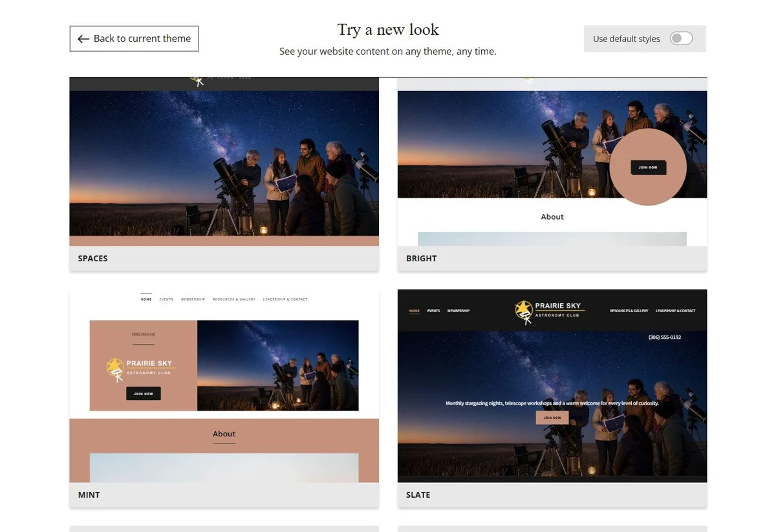Click the SLATE theme label
776x532 pixels.
[418, 495]
